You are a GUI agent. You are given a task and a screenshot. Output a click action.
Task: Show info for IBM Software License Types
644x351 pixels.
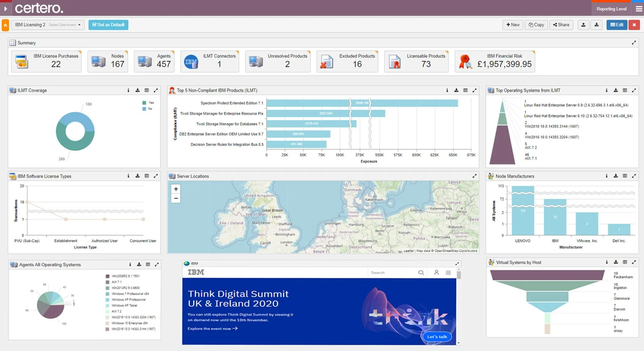click(x=128, y=176)
